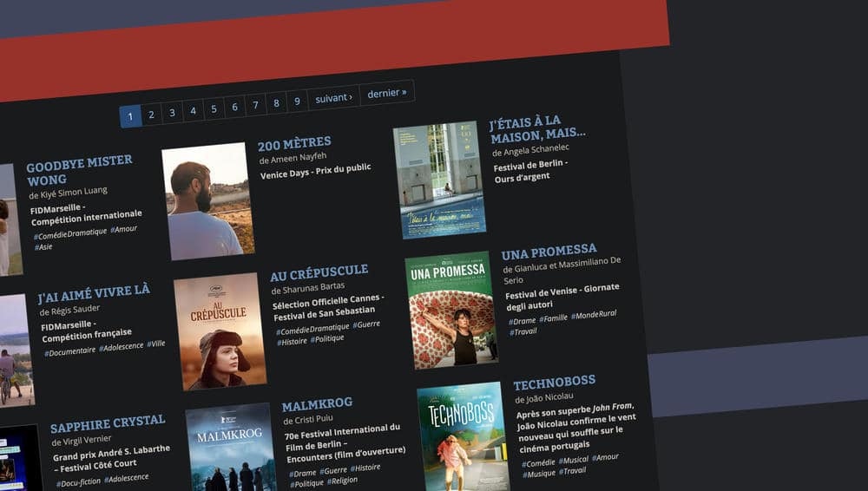Select 'de Cristi Puiu' director text
868x491 pixels.
click(x=308, y=420)
